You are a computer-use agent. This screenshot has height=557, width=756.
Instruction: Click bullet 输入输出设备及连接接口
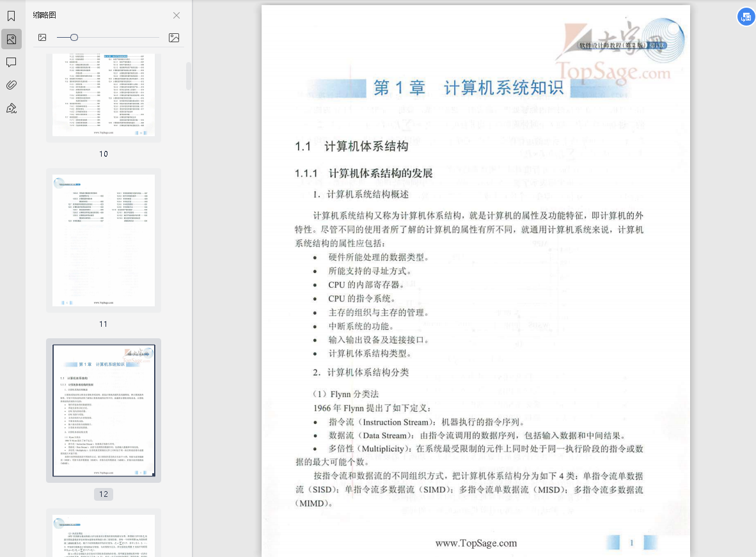tap(379, 340)
